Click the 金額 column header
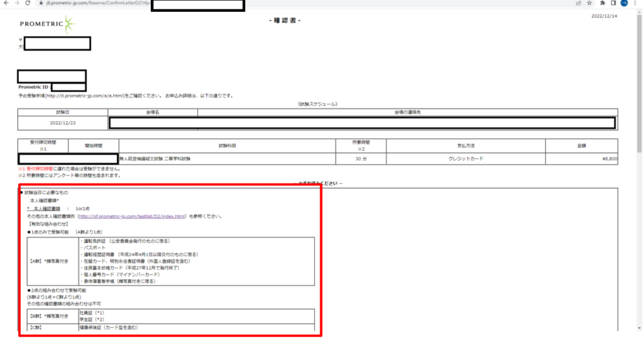 tap(582, 146)
